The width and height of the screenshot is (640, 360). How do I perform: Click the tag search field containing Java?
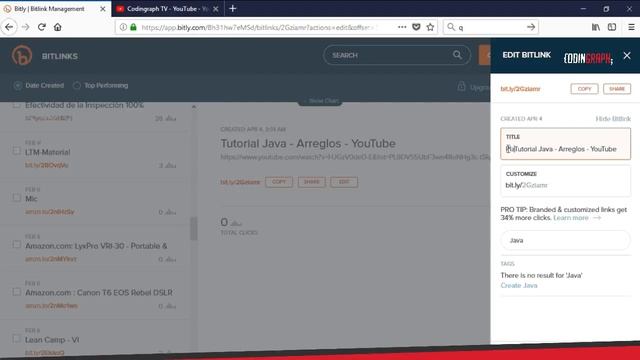pos(565,240)
